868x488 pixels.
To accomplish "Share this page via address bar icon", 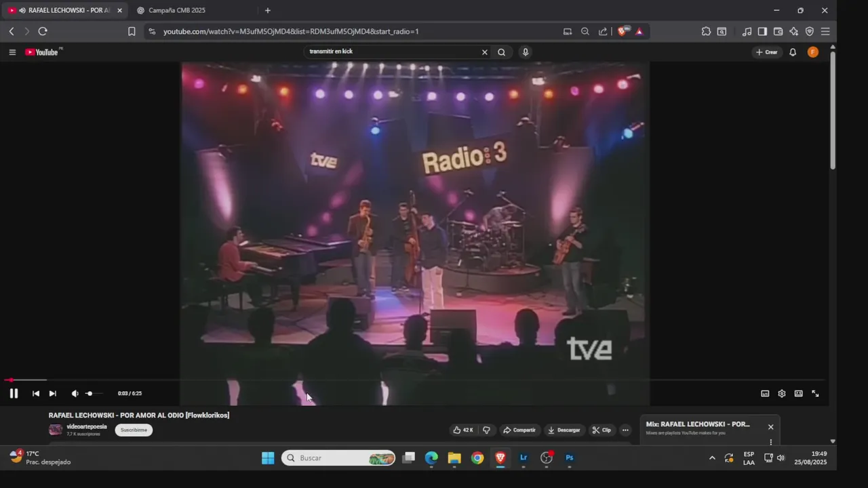I will tap(603, 31).
